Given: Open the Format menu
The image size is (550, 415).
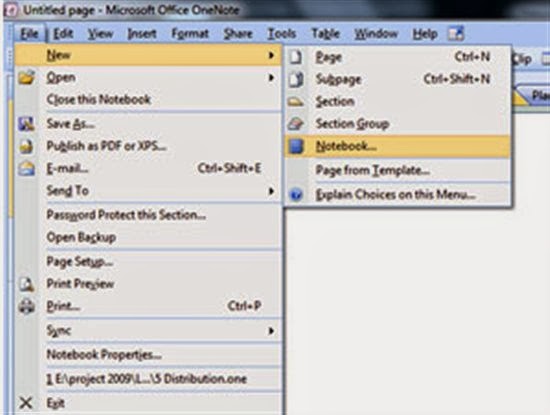Looking at the screenshot, I should (190, 34).
